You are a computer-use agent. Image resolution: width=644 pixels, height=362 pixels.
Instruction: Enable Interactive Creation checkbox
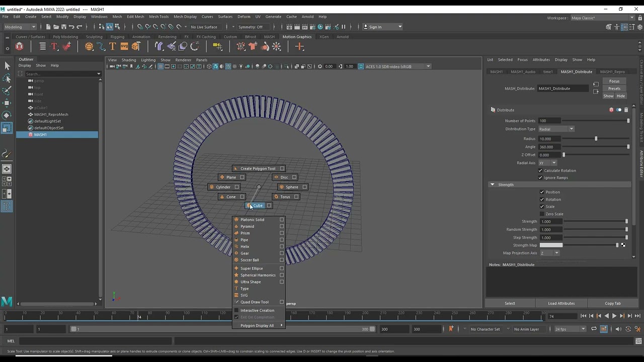(236, 310)
